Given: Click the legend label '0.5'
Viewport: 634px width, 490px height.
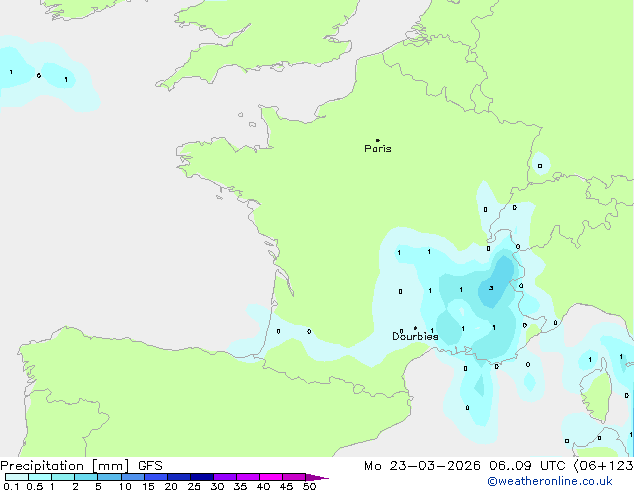Looking at the screenshot, I should tap(35, 486).
